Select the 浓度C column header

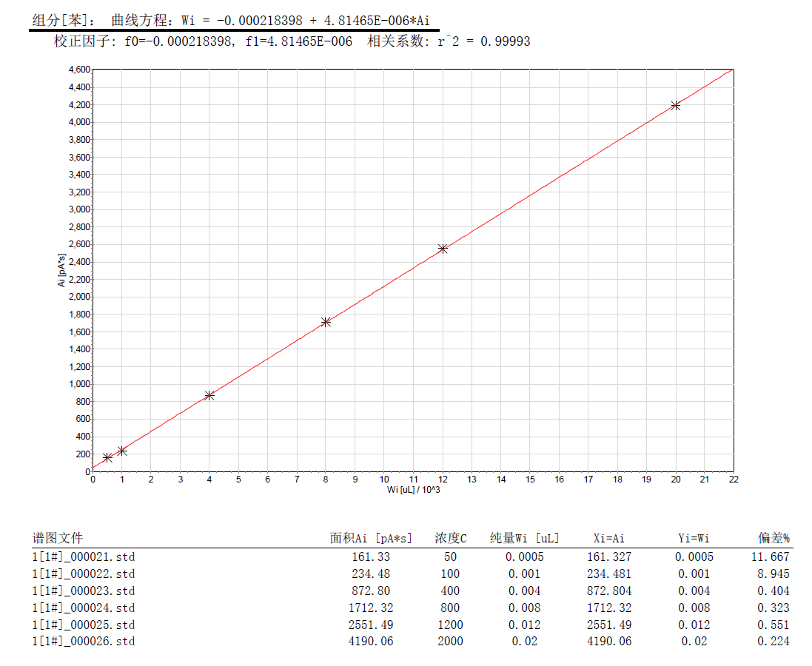451,538
